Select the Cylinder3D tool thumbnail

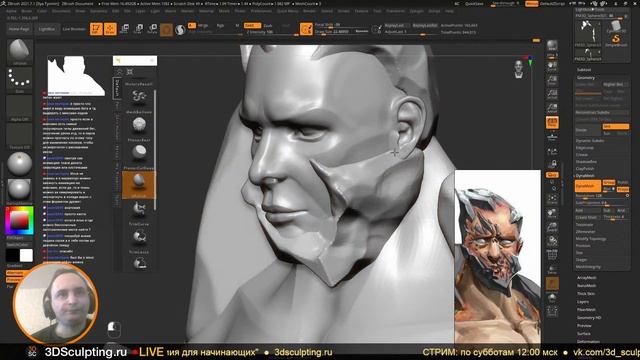[x=616, y=26]
